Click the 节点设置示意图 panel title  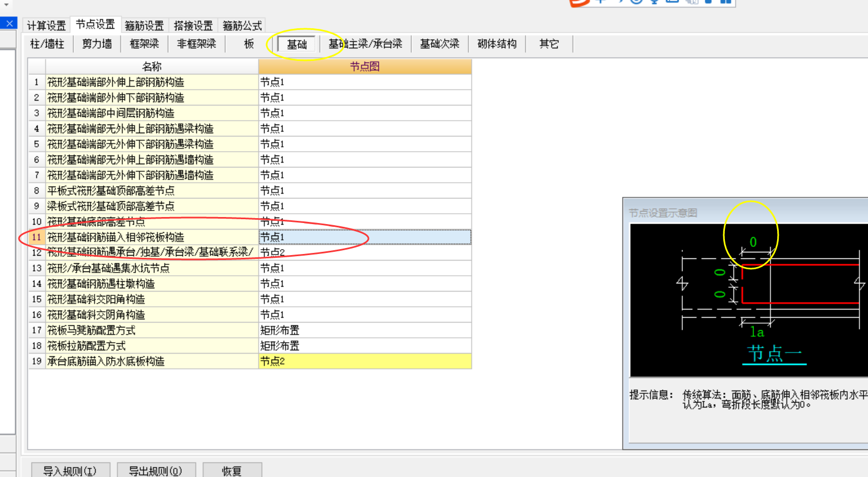click(663, 213)
